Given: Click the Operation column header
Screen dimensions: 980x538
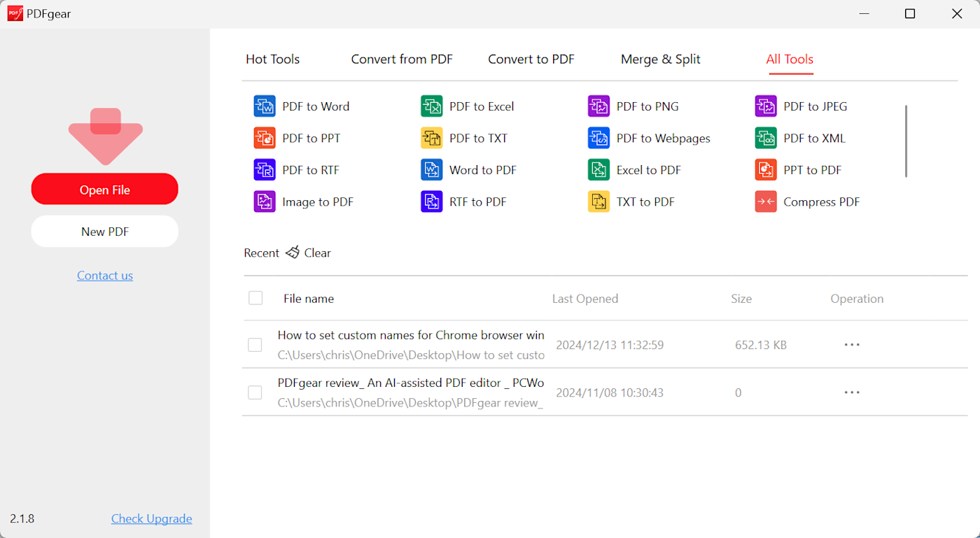Looking at the screenshot, I should pos(857,299).
